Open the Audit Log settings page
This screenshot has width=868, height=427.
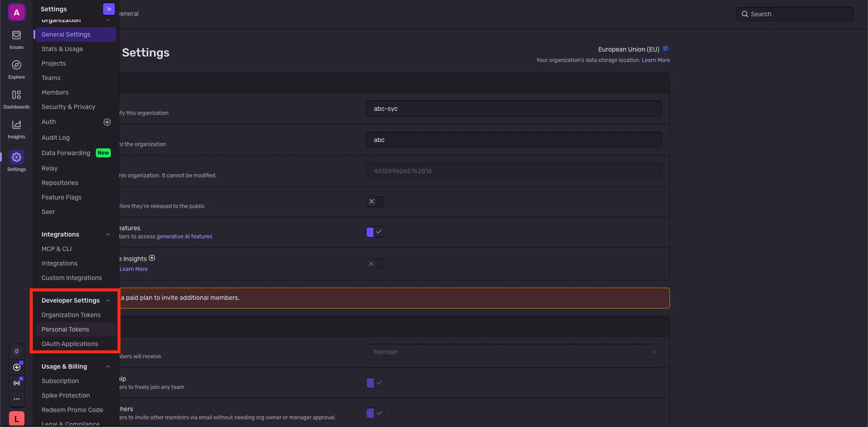(x=55, y=138)
